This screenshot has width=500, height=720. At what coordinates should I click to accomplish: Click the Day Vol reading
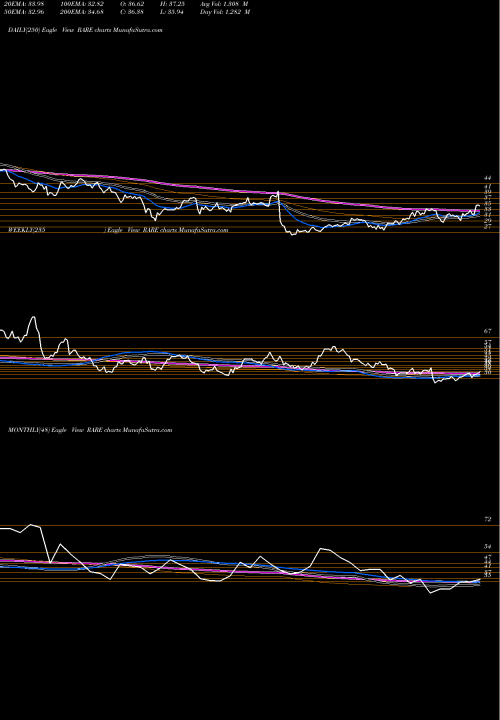click(x=225, y=12)
